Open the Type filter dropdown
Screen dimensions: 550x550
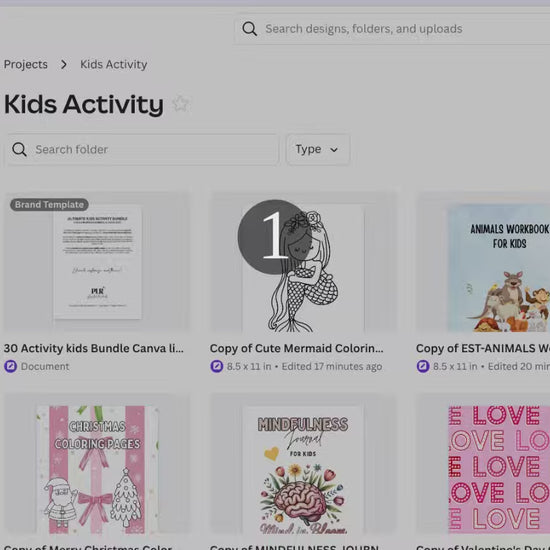pos(318,149)
